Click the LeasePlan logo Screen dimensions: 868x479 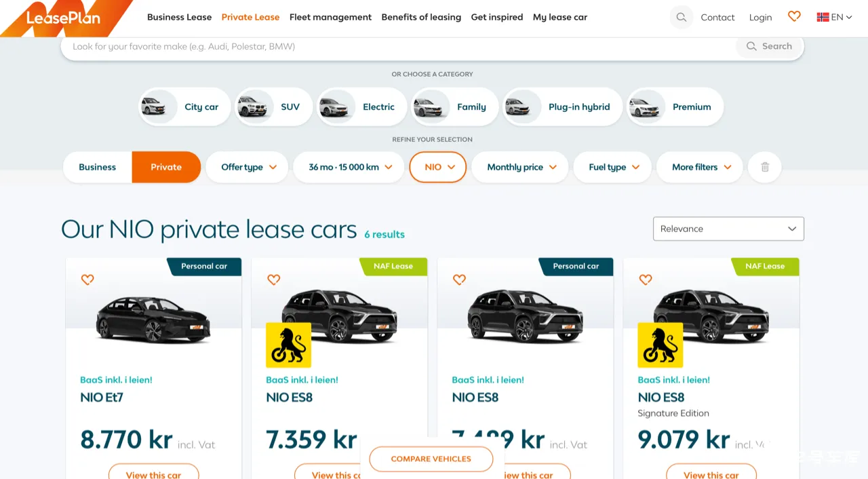pyautogui.click(x=63, y=18)
